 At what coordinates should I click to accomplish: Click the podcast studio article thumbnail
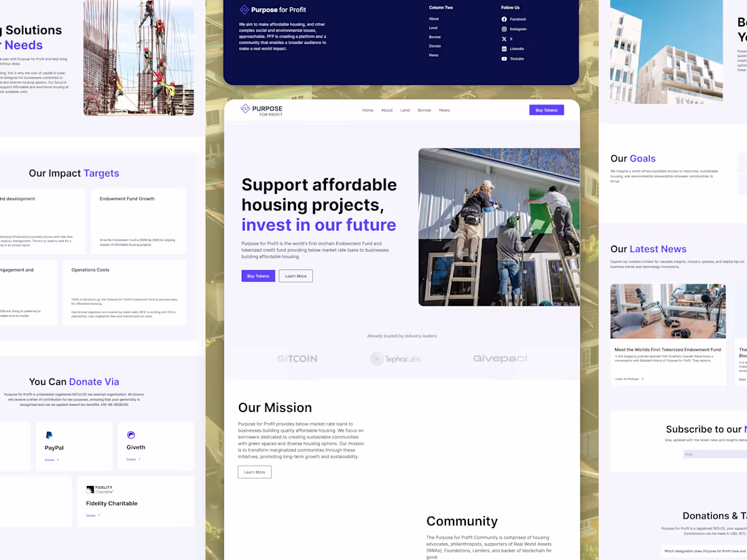[x=668, y=310]
